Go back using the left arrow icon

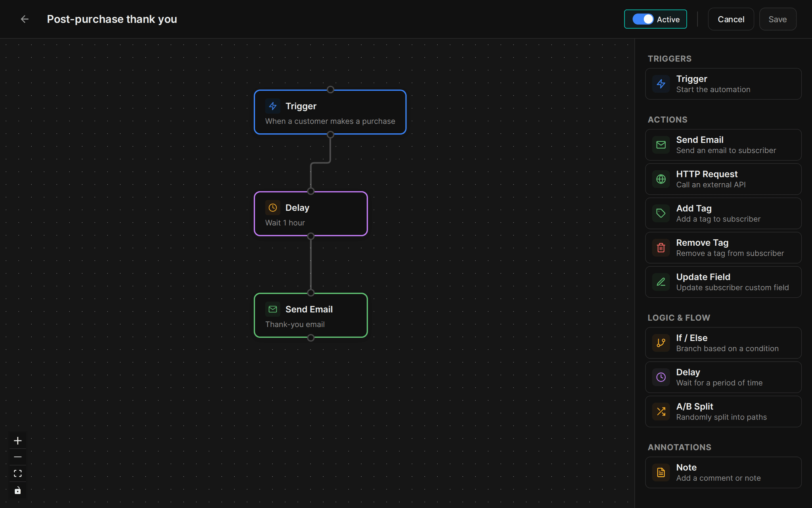tap(25, 19)
